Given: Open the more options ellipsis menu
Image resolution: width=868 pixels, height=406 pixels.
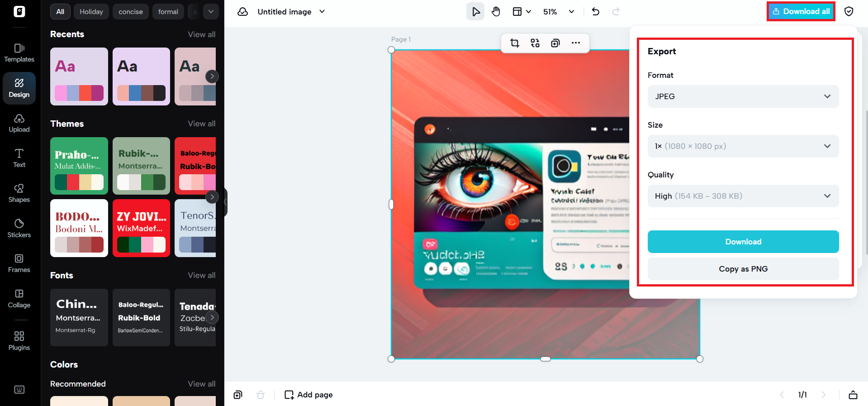Looking at the screenshot, I should 576,43.
